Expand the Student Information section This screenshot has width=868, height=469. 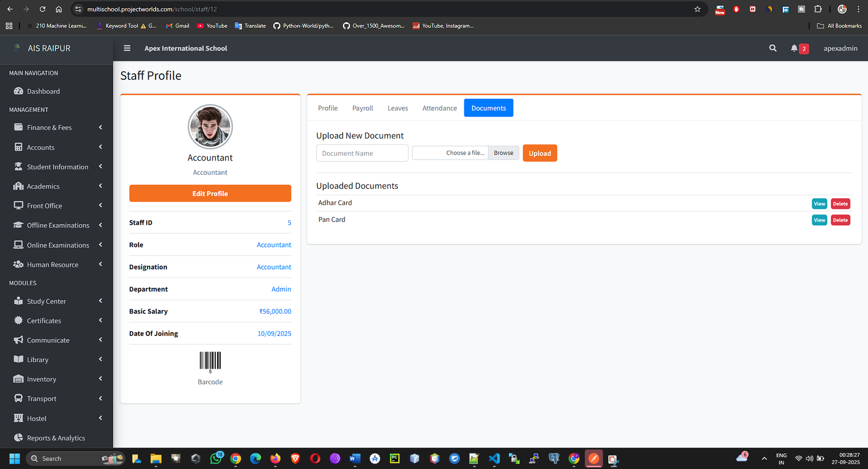[x=56, y=167]
